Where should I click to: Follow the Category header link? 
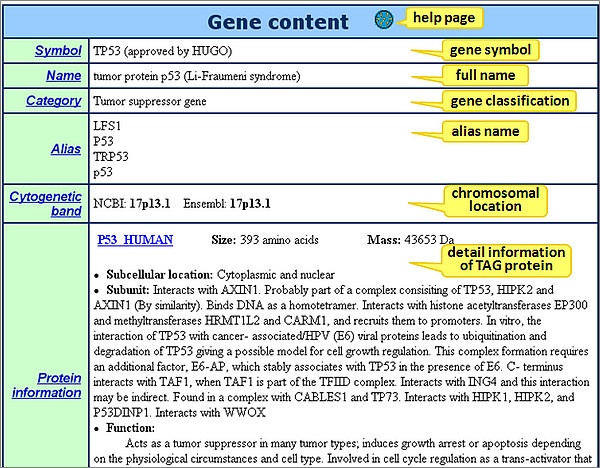click(54, 101)
